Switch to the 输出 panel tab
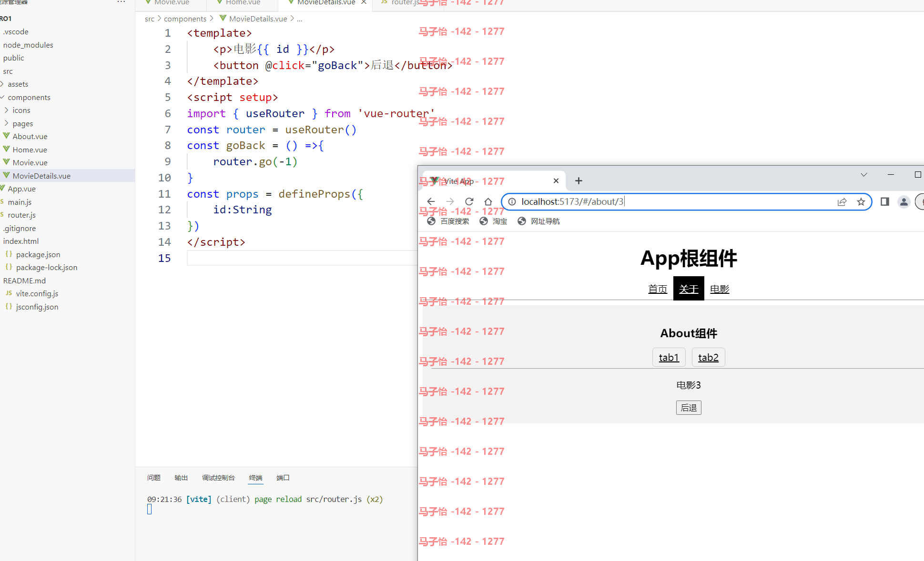The image size is (924, 561). [181, 478]
